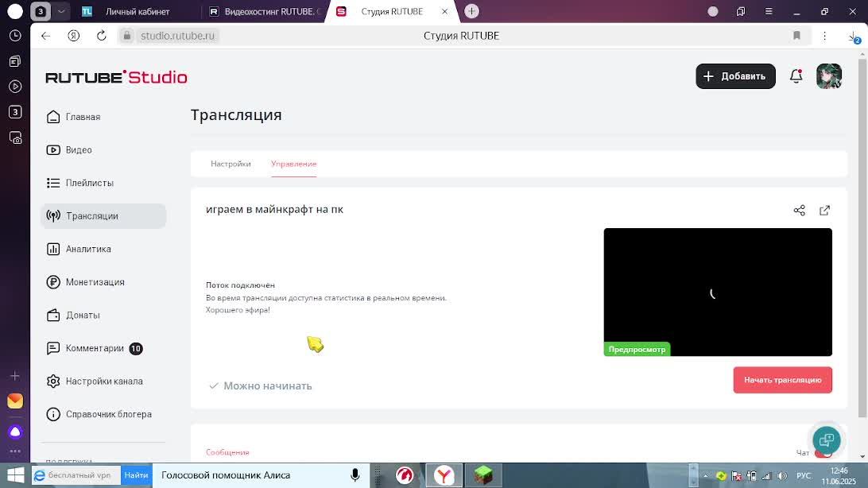Open browser main menu hamburger icon
868x488 pixels.
click(769, 11)
